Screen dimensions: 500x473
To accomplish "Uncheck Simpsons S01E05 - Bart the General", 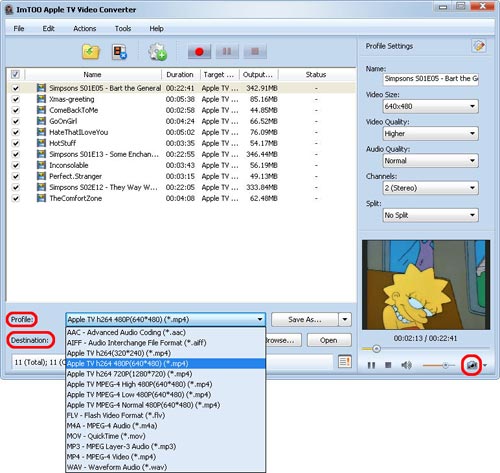I will click(15, 88).
